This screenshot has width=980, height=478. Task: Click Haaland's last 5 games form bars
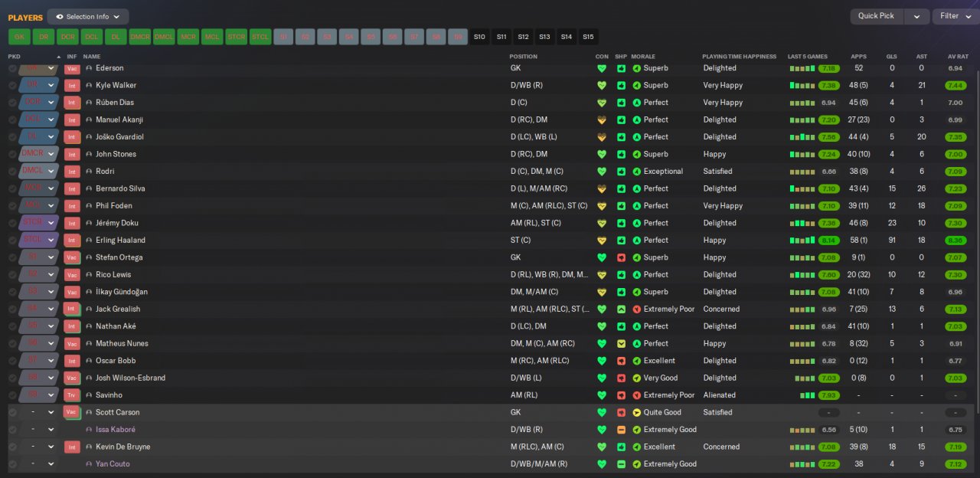pos(802,241)
